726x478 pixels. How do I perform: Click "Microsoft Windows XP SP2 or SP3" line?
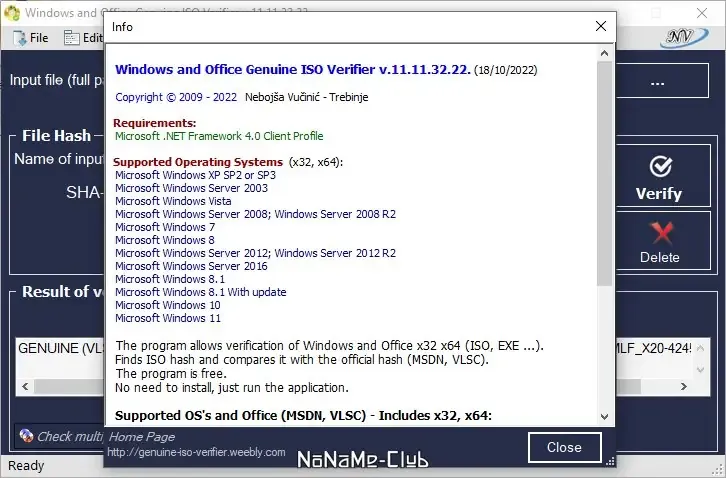coord(195,175)
